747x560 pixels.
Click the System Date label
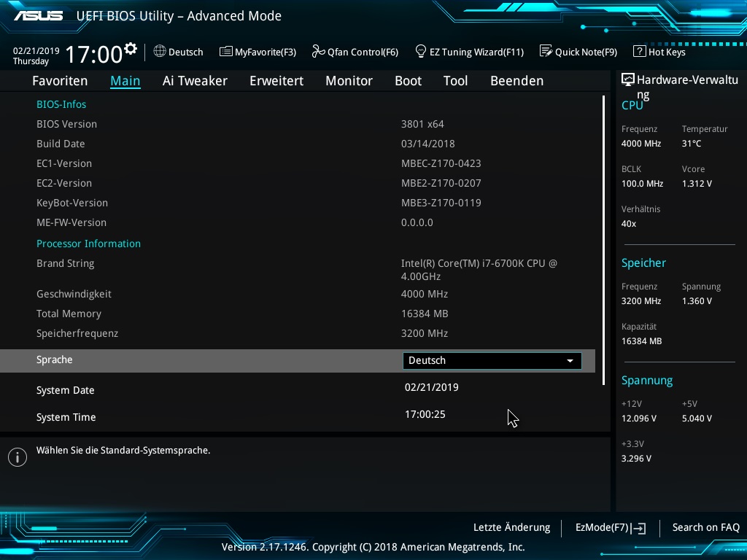65,391
